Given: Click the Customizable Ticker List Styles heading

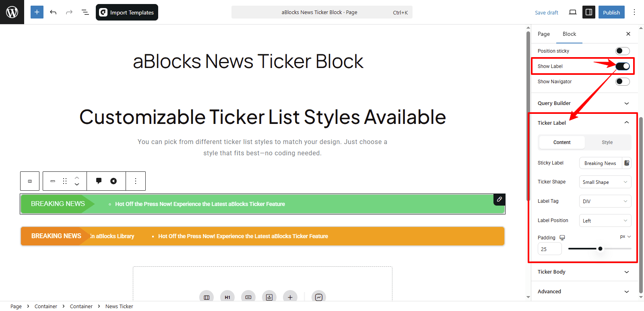Looking at the screenshot, I should coord(262,117).
